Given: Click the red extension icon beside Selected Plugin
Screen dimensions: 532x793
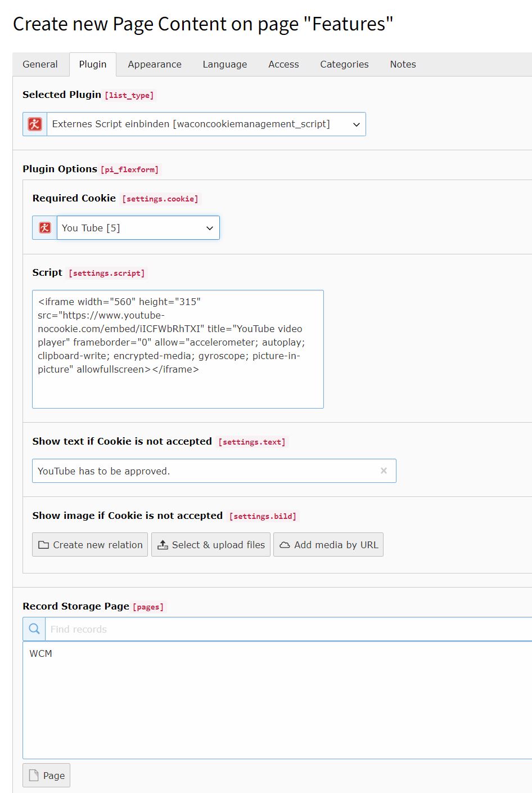Looking at the screenshot, I should (34, 124).
